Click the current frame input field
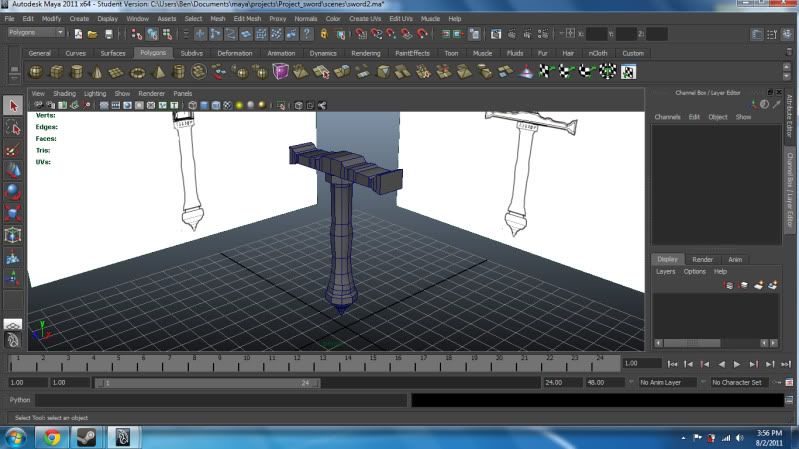 tap(642, 363)
